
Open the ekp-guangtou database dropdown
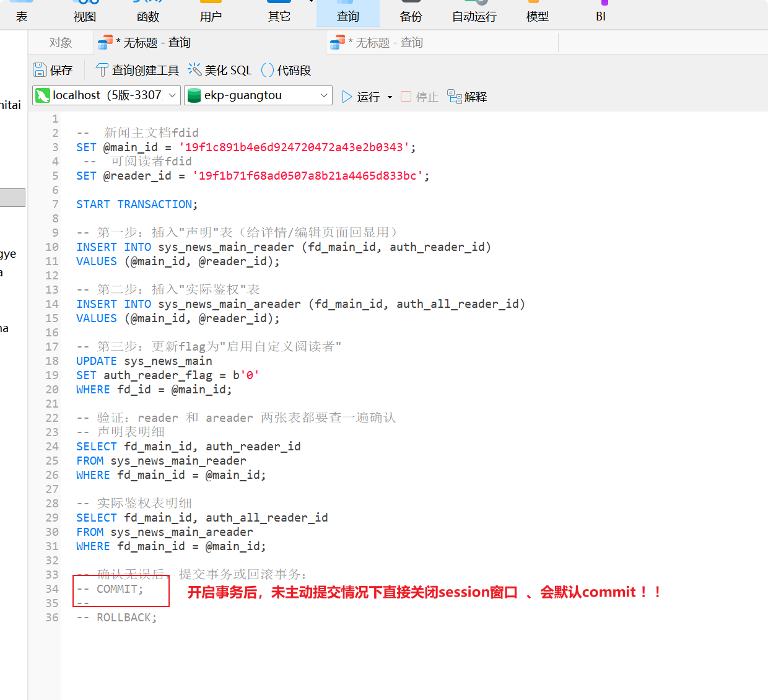point(258,95)
